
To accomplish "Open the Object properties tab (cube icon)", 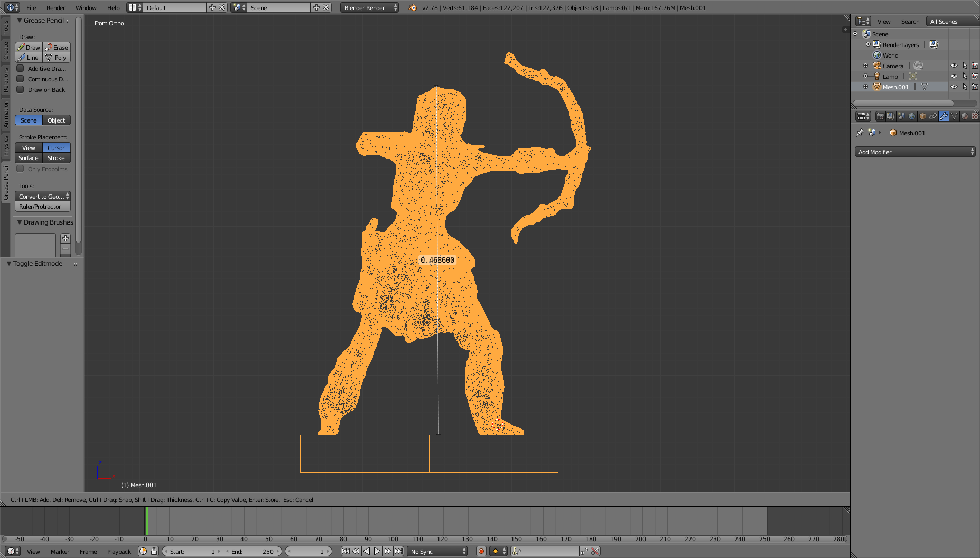I will pyautogui.click(x=922, y=116).
